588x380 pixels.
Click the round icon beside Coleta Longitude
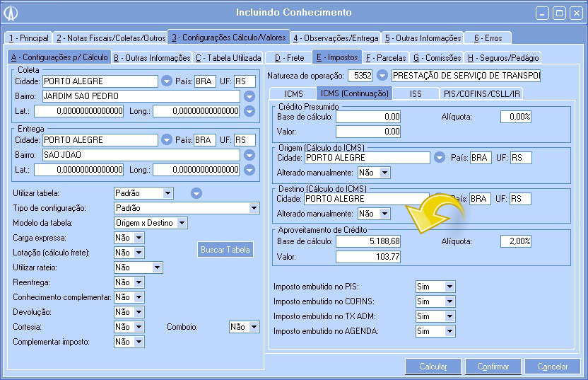tap(249, 111)
